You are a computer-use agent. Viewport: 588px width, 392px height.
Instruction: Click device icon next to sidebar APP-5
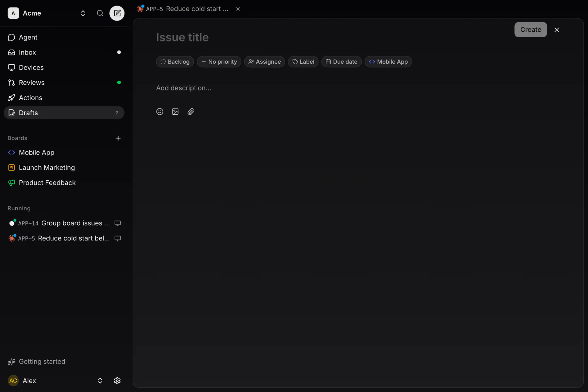(x=118, y=238)
